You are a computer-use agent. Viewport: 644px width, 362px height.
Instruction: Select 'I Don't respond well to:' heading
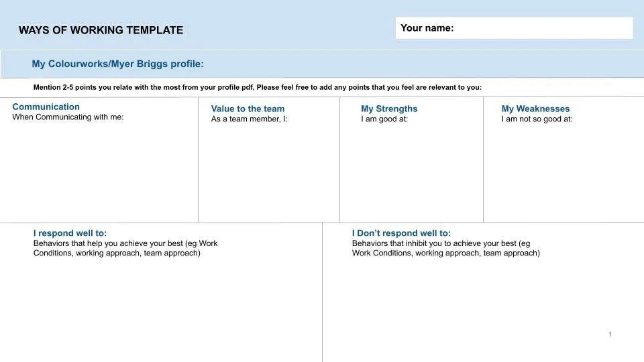[x=401, y=233]
